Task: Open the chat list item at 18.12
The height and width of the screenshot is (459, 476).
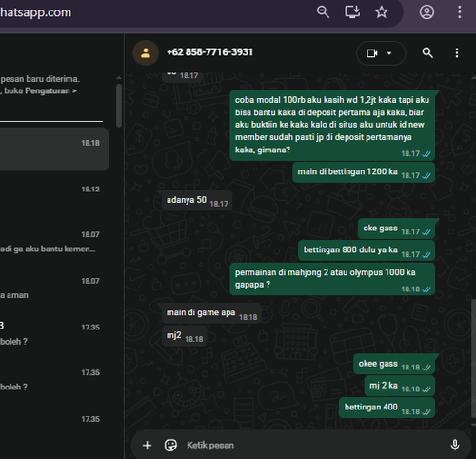Action: (x=54, y=194)
